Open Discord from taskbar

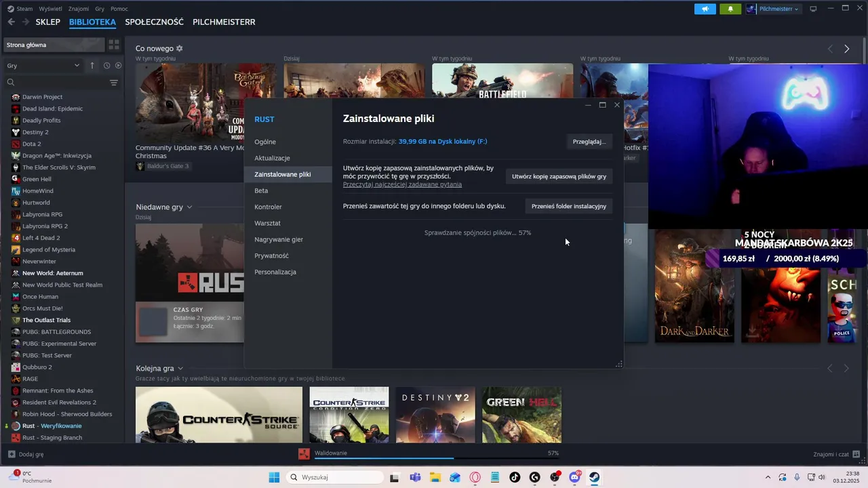[575, 477]
